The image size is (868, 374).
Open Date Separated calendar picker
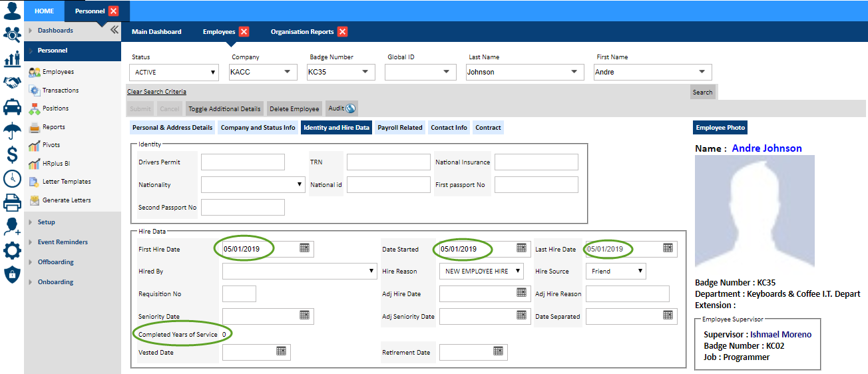coord(668,315)
